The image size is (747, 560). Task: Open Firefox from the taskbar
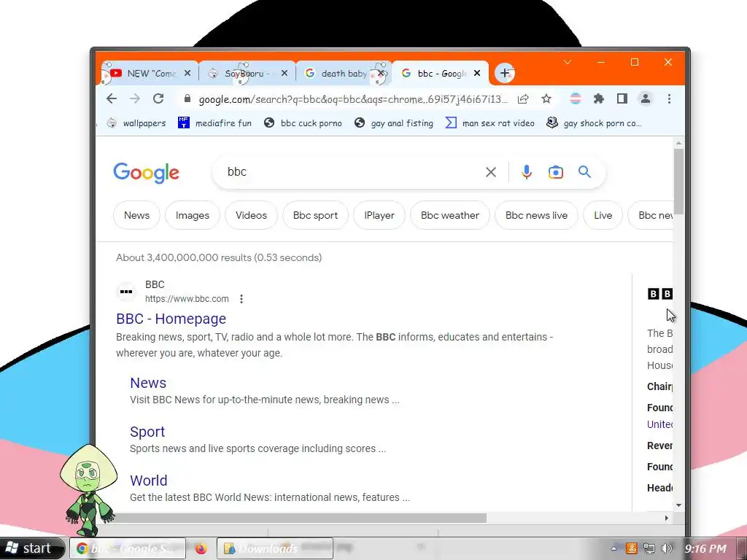pyautogui.click(x=201, y=548)
